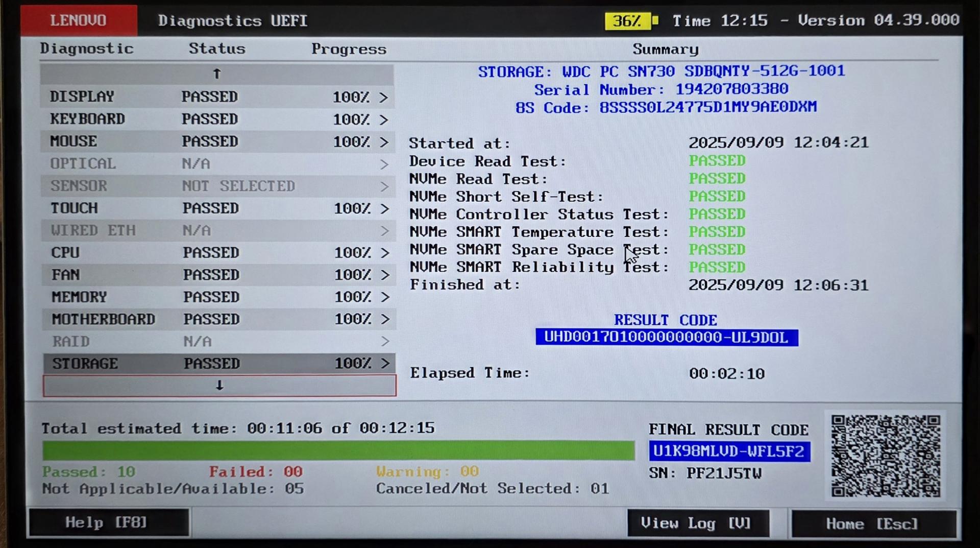Click the storage result code UHD001701...
The image size is (980, 548).
(667, 337)
